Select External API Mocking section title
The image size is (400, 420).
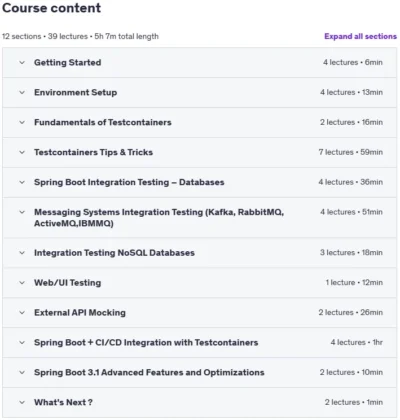(x=80, y=313)
